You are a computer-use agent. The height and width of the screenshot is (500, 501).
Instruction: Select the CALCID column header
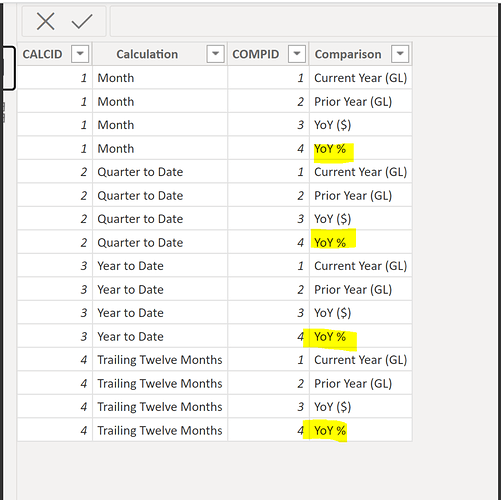point(43,54)
